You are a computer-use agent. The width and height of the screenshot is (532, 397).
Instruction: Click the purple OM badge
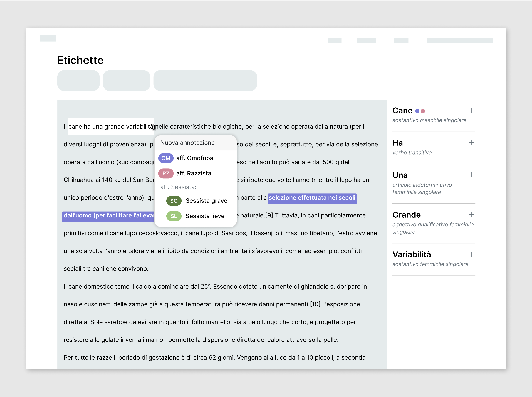(x=166, y=158)
